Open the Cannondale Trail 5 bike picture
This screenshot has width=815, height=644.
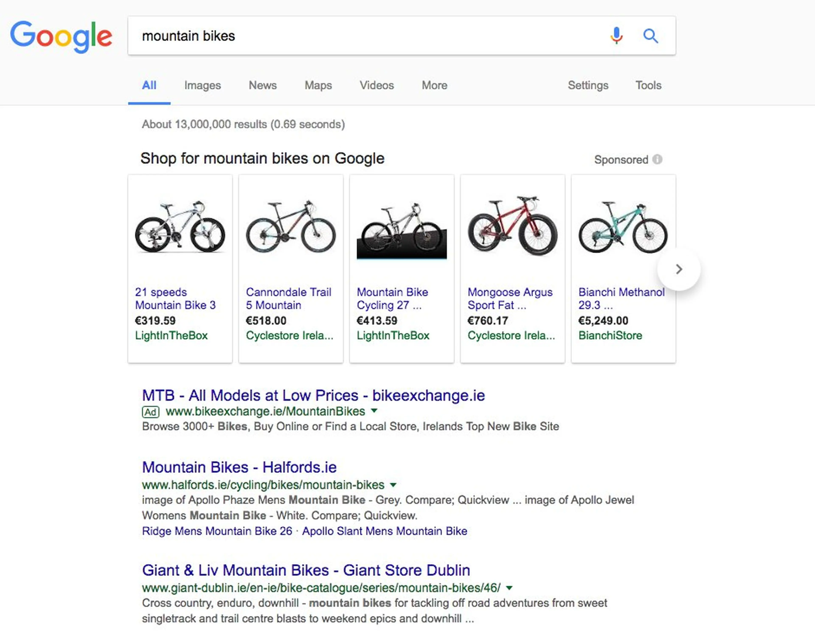click(291, 227)
